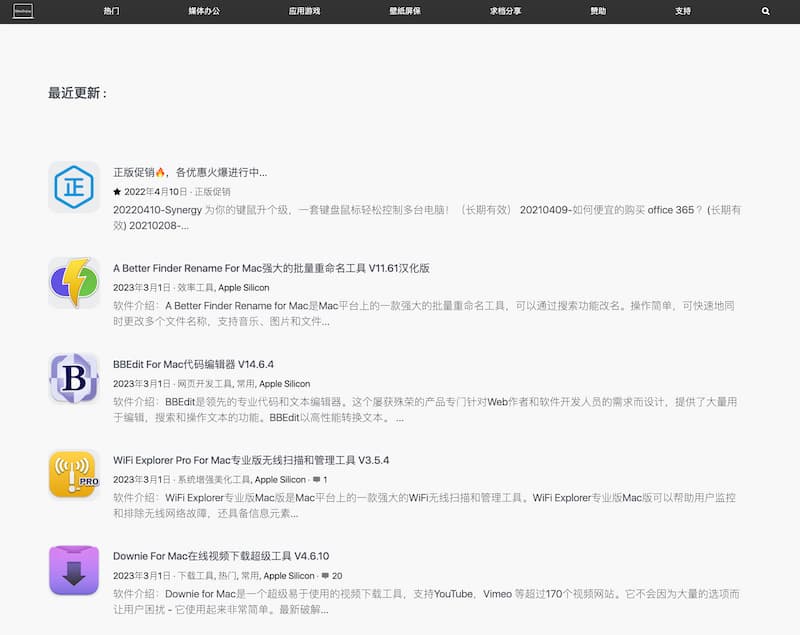Click the comment bubble icon on Downie row
The height and width of the screenshot is (635, 800).
(325, 575)
